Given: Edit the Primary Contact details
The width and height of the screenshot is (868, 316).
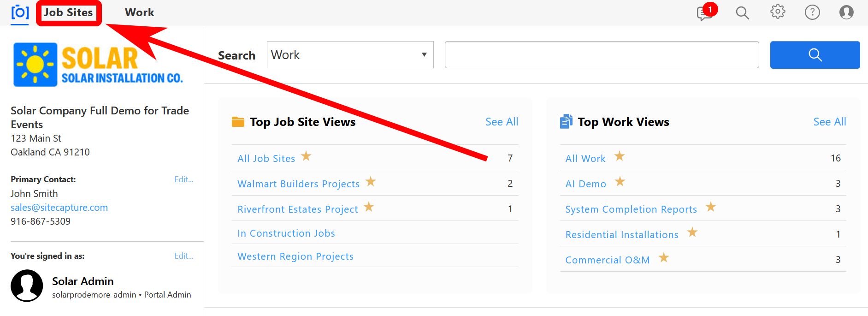Looking at the screenshot, I should (x=184, y=179).
